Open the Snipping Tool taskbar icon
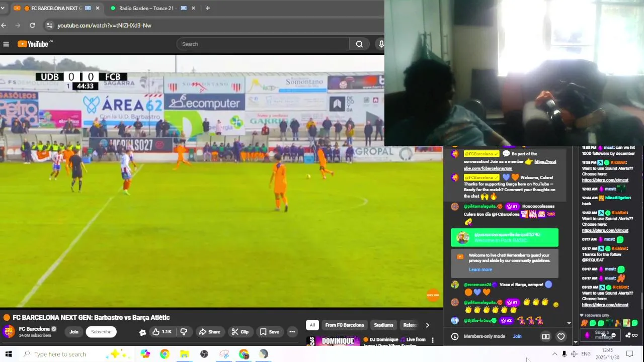 pos(224,354)
